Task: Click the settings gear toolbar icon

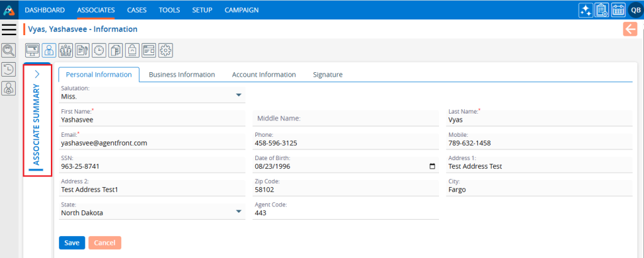Action: point(165,50)
